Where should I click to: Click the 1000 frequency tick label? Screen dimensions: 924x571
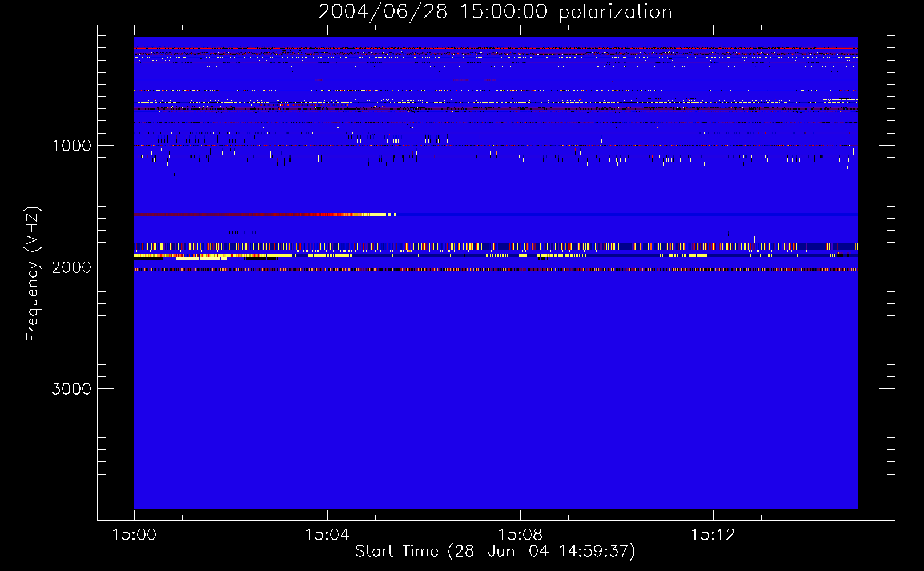click(71, 146)
